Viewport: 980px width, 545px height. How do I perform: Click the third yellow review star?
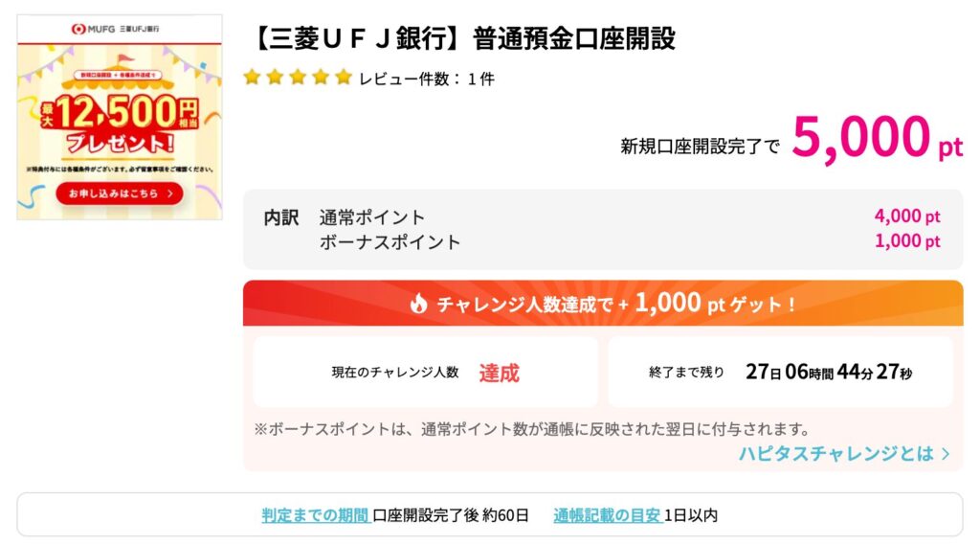tap(298, 78)
